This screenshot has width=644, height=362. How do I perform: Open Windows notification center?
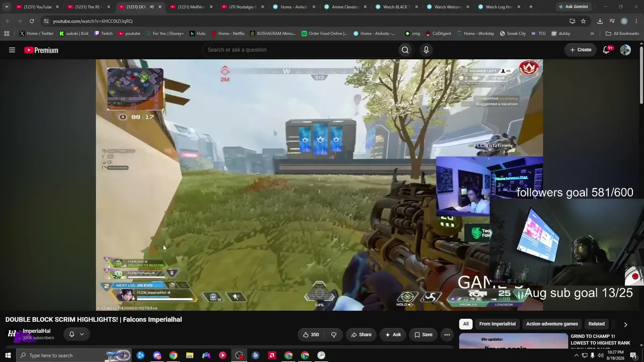click(633, 355)
